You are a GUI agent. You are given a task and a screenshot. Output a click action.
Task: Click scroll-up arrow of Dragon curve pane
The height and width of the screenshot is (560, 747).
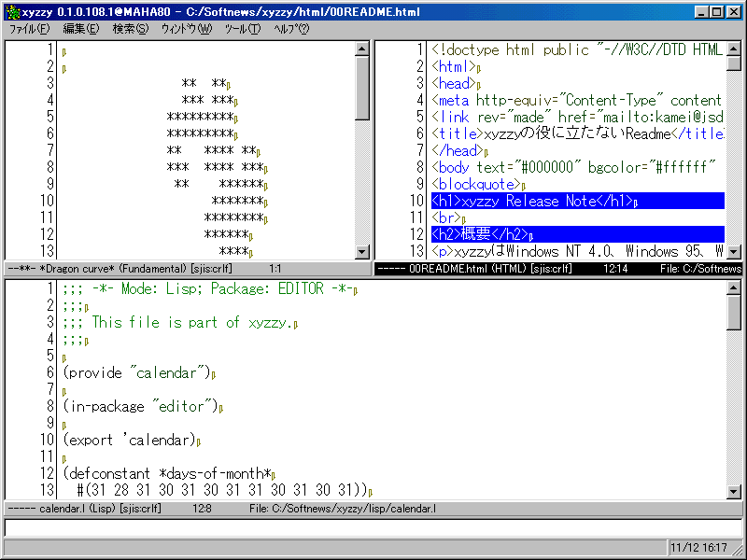tap(362, 49)
